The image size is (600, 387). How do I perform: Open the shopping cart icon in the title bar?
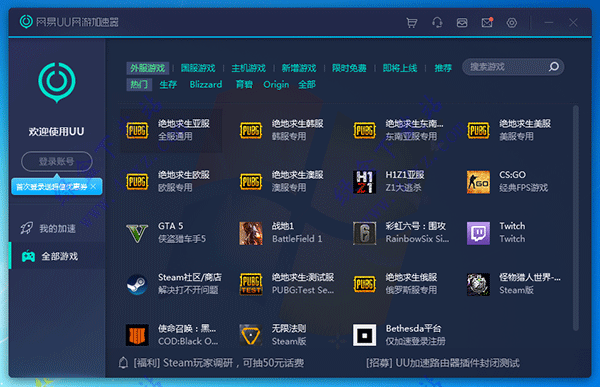click(x=412, y=23)
